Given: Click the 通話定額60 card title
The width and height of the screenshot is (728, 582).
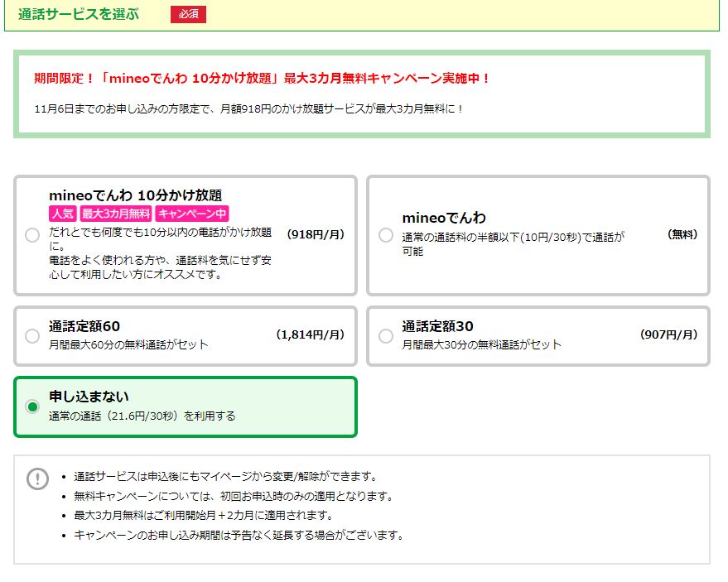Looking at the screenshot, I should click(x=84, y=326).
